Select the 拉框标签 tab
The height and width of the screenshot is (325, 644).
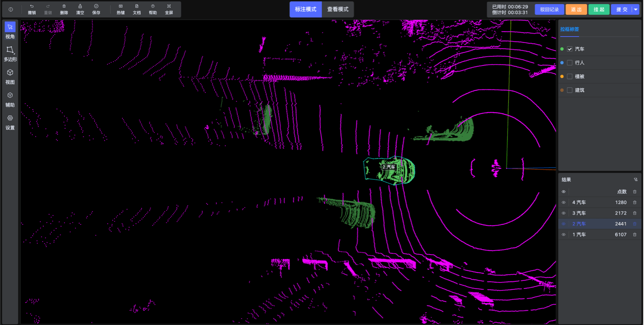click(x=570, y=29)
